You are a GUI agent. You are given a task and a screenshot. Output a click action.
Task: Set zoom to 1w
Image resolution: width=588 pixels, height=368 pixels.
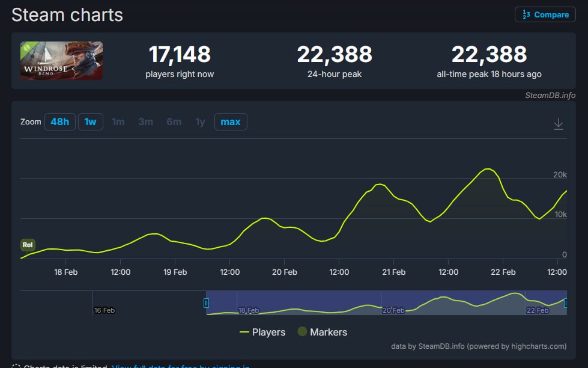90,122
